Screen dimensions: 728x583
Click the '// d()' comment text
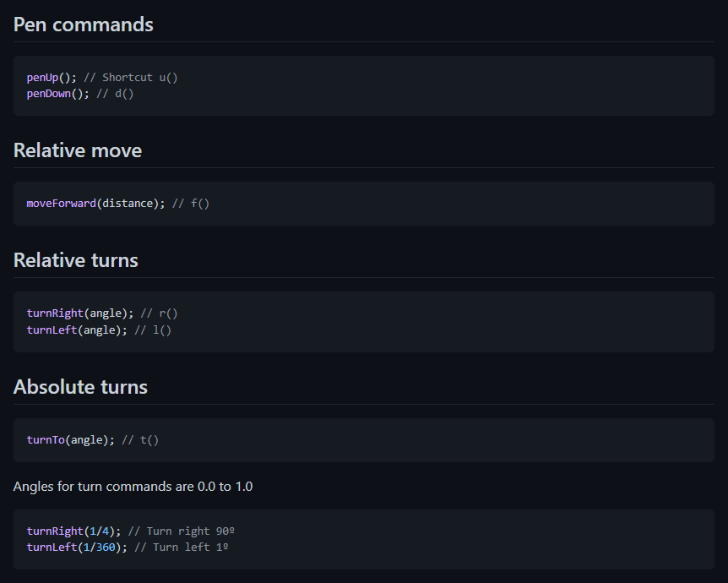tap(115, 94)
